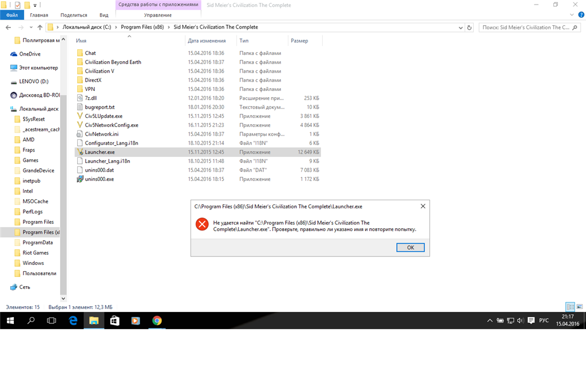Click the search magnifier icon in Explorer
This screenshot has height=392, width=586.
[575, 27]
